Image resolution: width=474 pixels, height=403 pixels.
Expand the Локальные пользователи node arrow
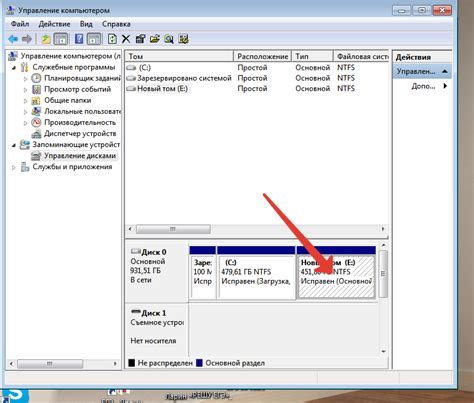[25, 112]
